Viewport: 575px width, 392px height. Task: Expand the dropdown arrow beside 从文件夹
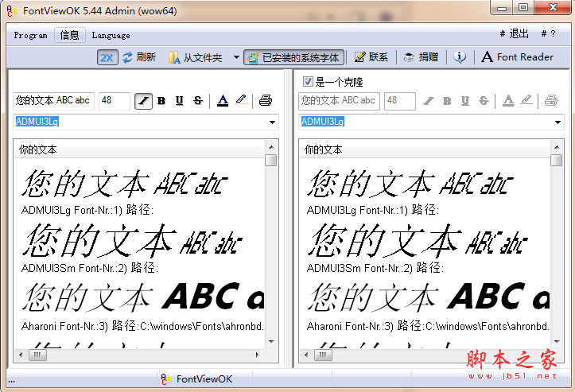coord(236,57)
